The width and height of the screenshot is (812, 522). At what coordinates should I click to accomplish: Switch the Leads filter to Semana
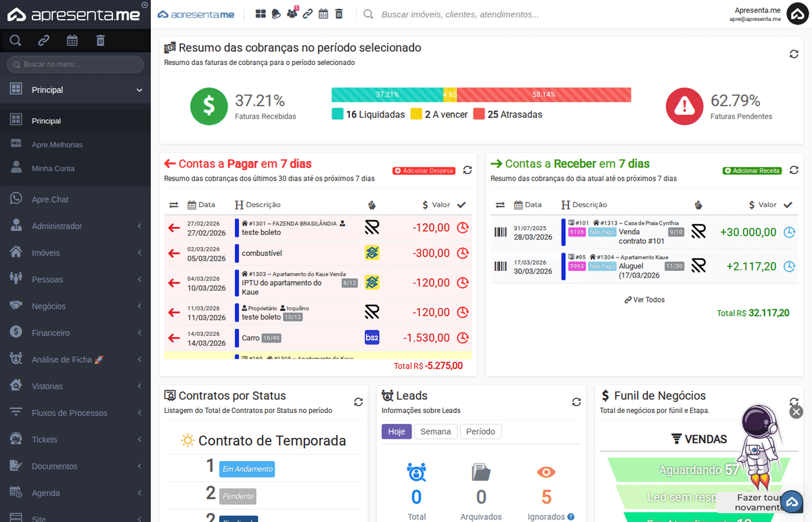pos(436,431)
